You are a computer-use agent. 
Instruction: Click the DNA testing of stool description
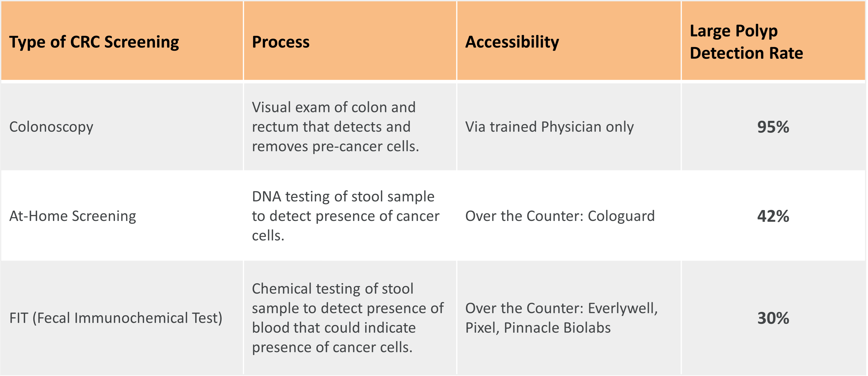click(345, 216)
